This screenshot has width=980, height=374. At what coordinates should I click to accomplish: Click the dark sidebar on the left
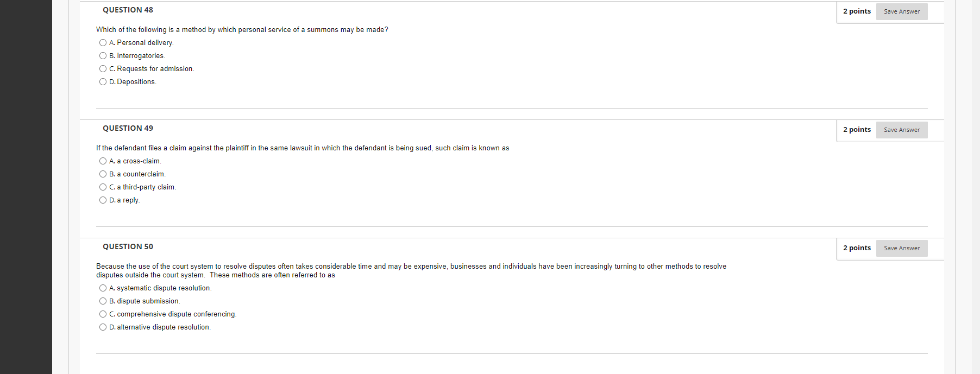[x=26, y=187]
